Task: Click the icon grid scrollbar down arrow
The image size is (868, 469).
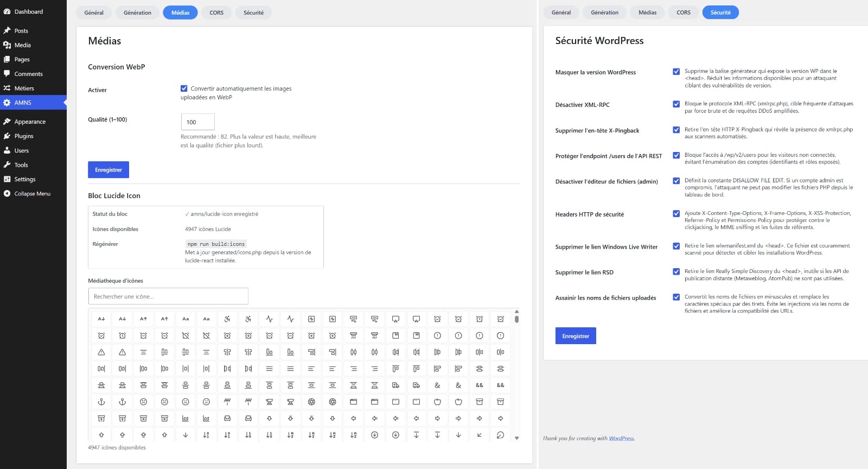Action: [516, 438]
